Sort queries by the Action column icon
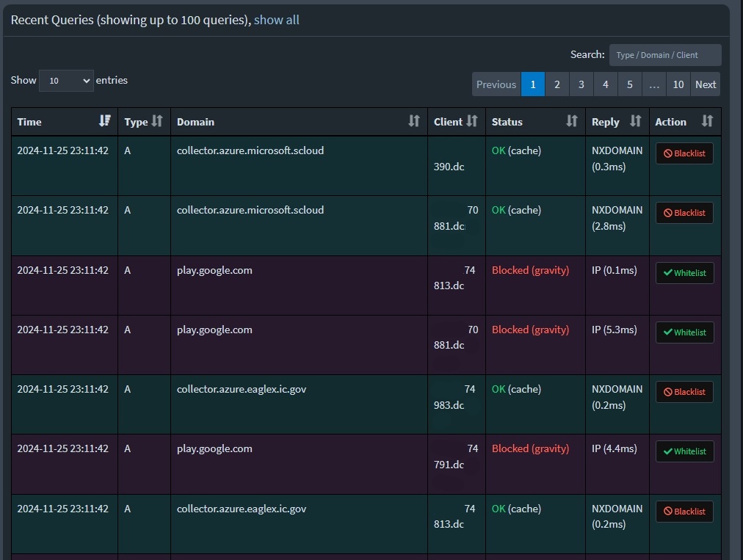This screenshot has height=560, width=743. pos(706,121)
